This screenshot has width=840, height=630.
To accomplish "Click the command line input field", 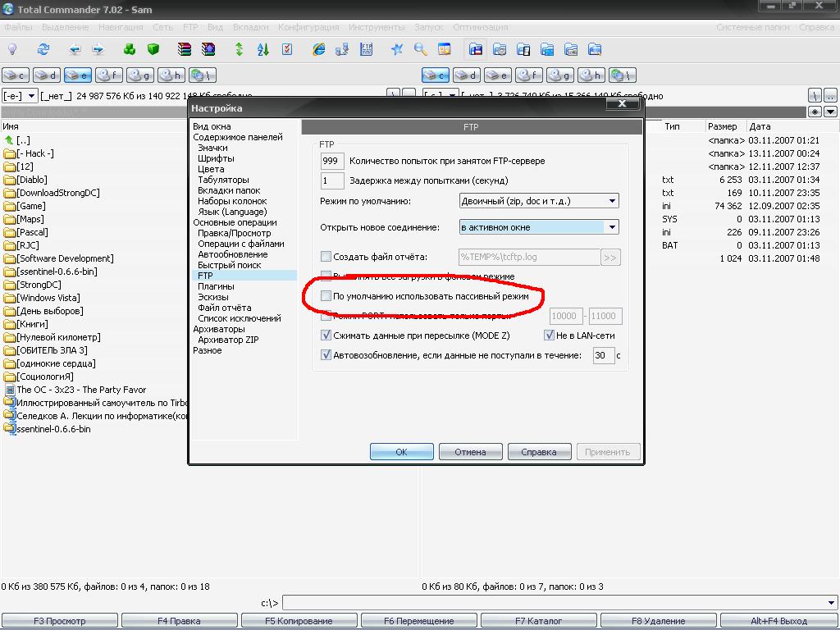I will coord(554,603).
